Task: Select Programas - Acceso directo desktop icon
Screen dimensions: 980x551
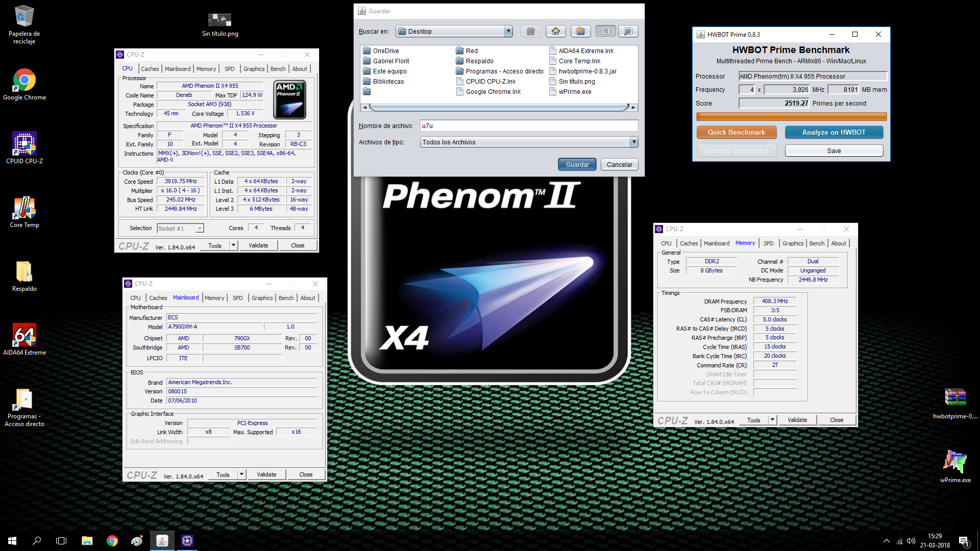Action: 24,407
